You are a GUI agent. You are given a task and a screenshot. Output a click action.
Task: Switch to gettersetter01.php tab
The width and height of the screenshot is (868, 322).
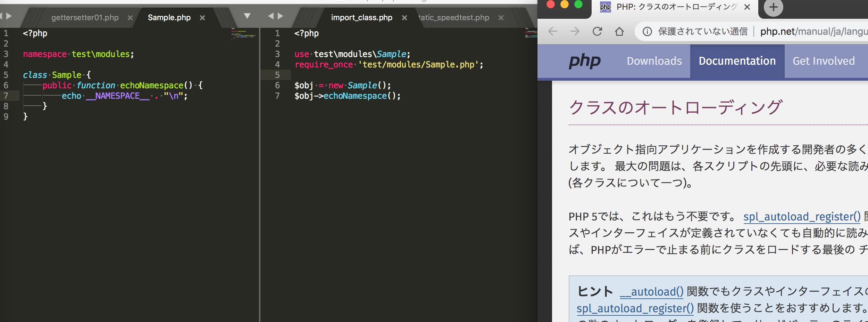tap(85, 18)
